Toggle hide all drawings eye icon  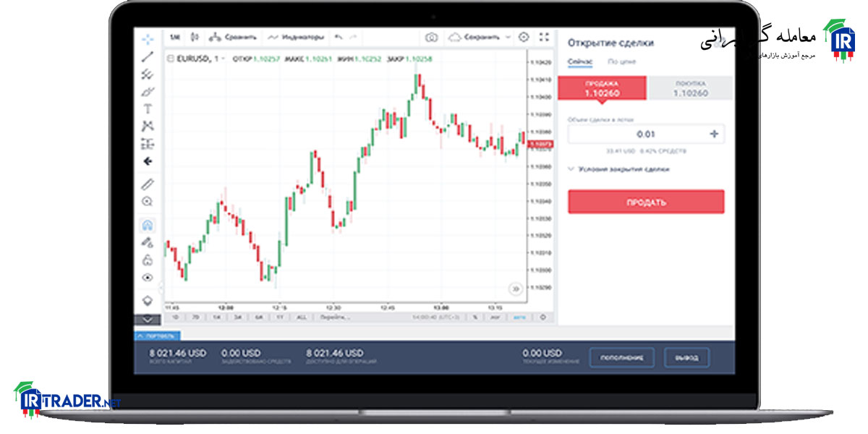[x=148, y=277]
